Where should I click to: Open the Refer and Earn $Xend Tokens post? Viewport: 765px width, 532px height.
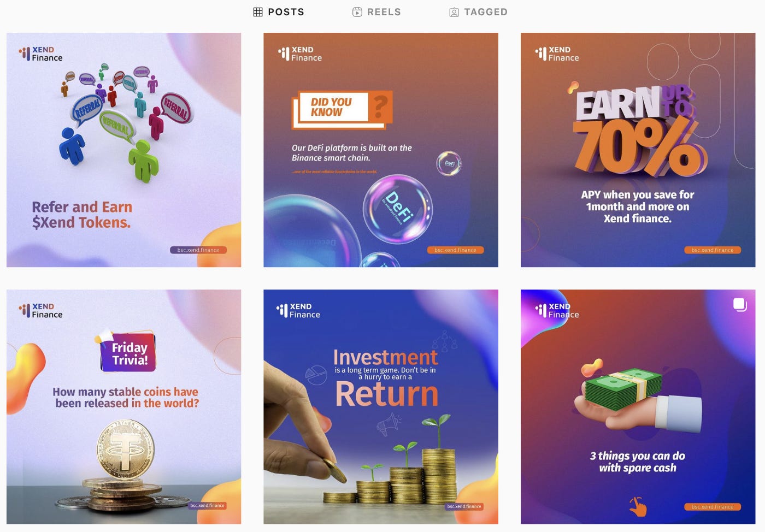(x=123, y=150)
